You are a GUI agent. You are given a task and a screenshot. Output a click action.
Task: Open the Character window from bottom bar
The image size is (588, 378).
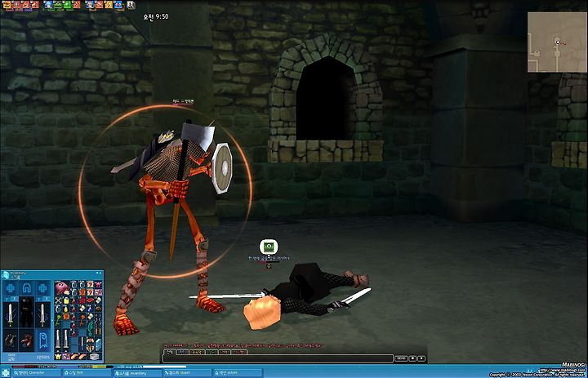click(37, 373)
